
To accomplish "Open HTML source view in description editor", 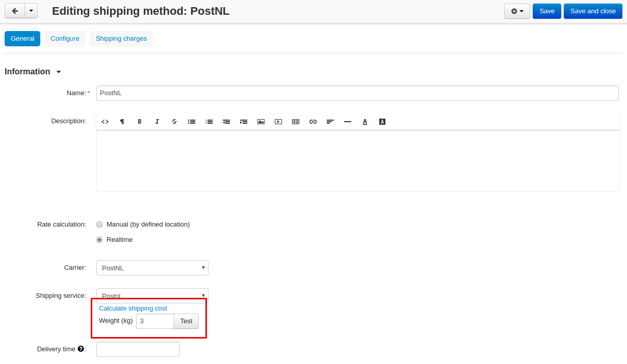I will 105,122.
